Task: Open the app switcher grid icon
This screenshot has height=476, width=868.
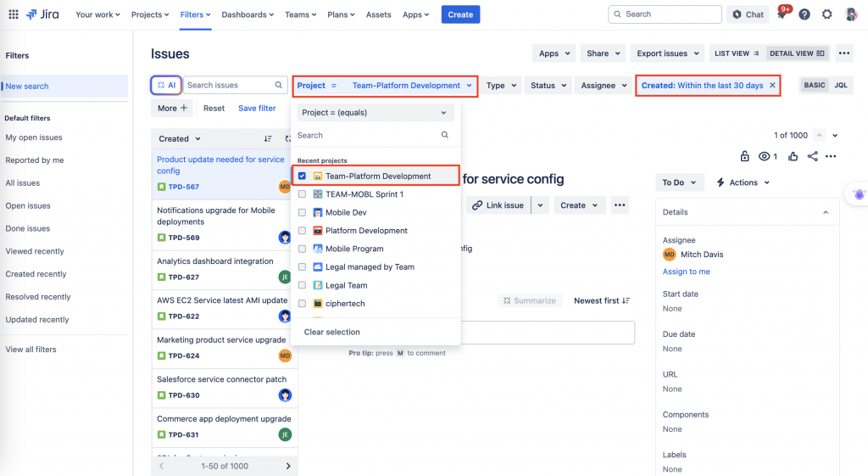Action: 14,14
